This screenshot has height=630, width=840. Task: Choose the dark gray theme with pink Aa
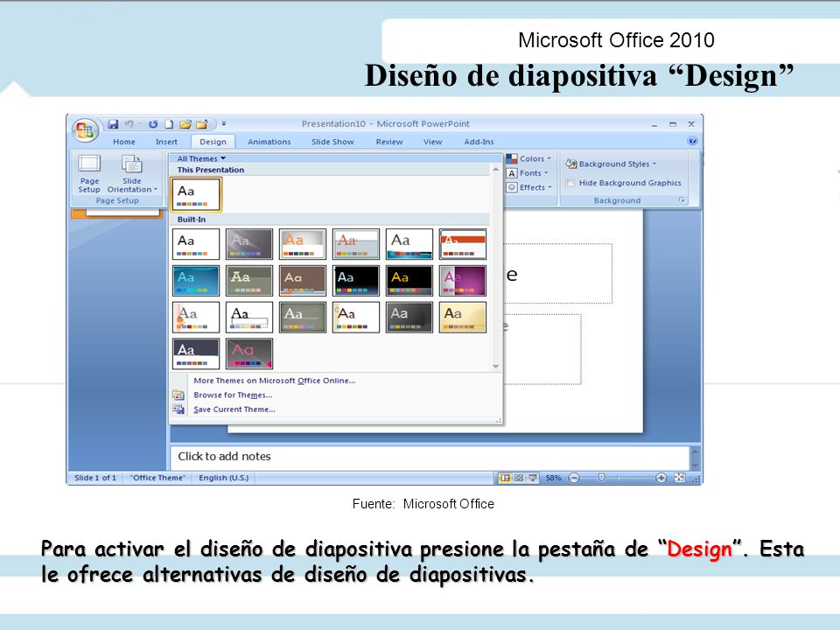click(249, 353)
